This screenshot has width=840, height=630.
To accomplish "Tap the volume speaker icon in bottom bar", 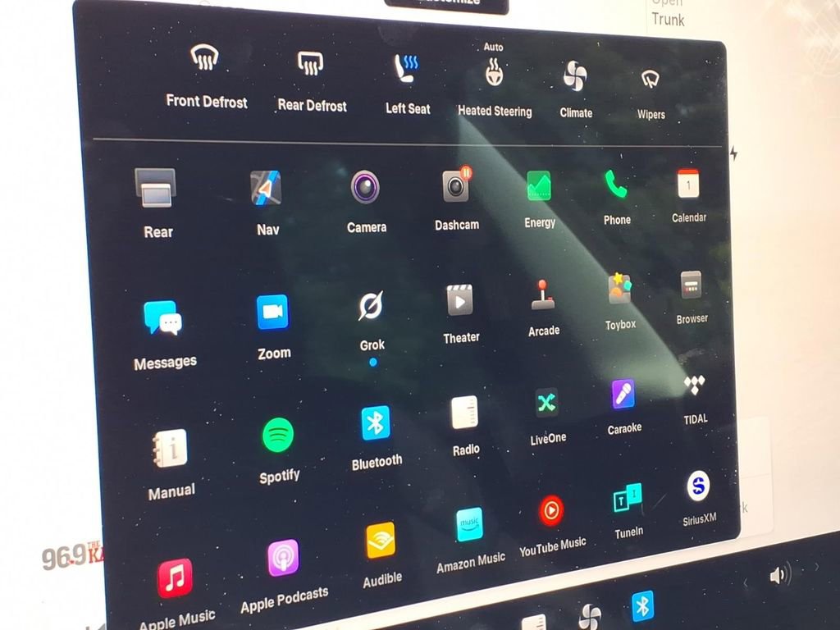I will 780,576.
